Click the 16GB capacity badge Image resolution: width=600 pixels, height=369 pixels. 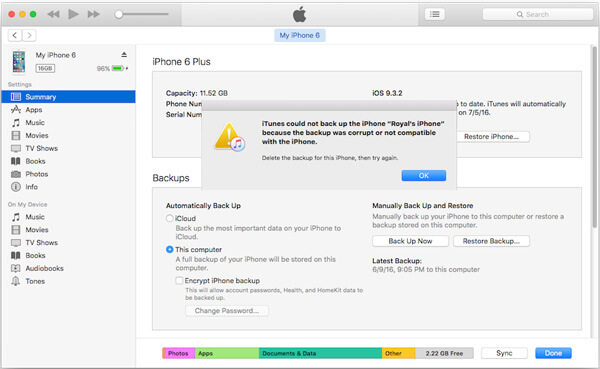click(x=45, y=69)
